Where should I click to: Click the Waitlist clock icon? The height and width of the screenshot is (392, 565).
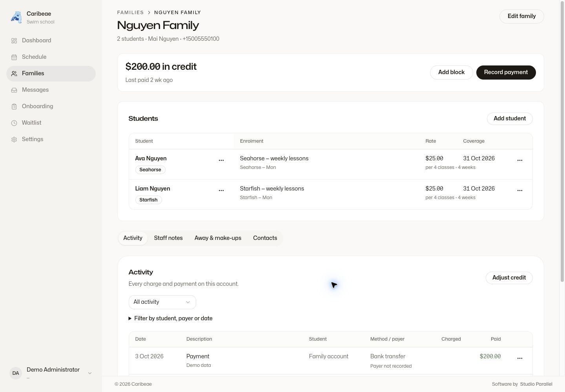[x=14, y=123]
